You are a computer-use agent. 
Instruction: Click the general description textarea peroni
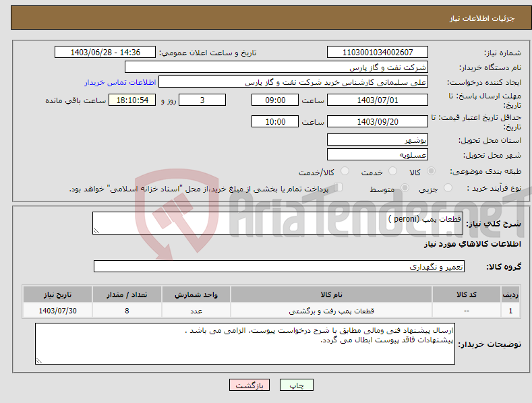click(278, 223)
